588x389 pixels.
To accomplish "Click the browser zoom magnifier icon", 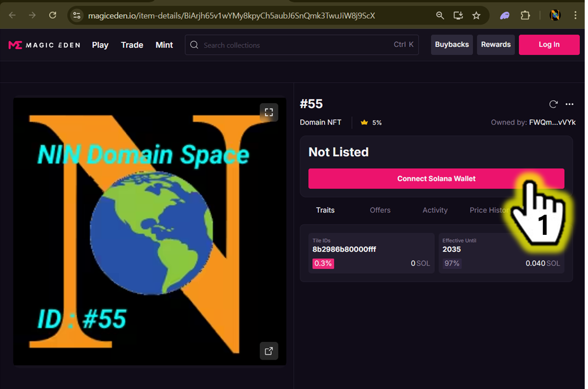I will [440, 15].
